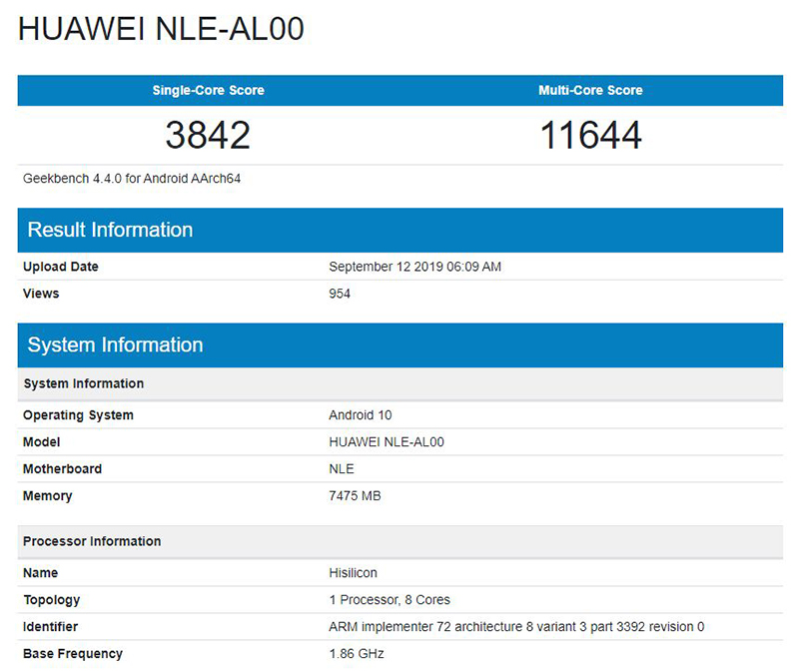Click the System Information subheading row
799x672 pixels.
[84, 383]
